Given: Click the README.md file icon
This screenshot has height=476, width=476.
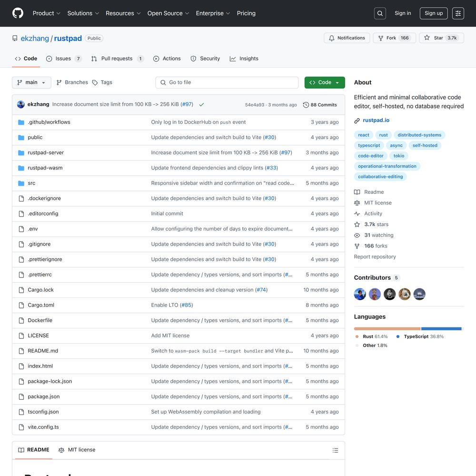Looking at the screenshot, I should tap(21, 351).
